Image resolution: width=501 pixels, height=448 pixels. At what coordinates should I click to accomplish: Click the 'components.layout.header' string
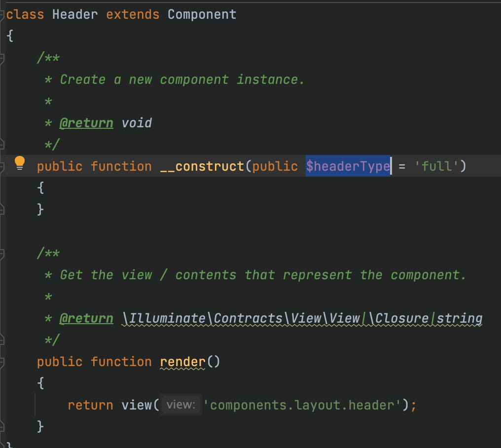[302, 405]
